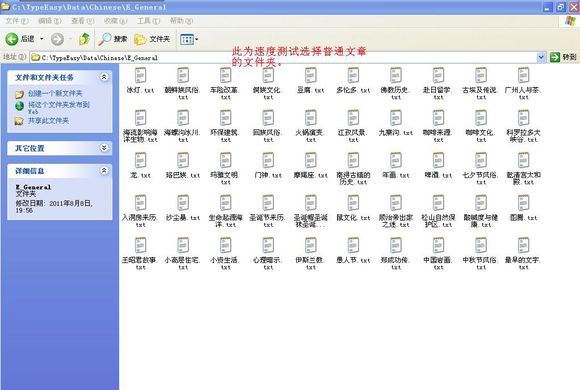Select the file 最早的文字.txt

pos(523,253)
